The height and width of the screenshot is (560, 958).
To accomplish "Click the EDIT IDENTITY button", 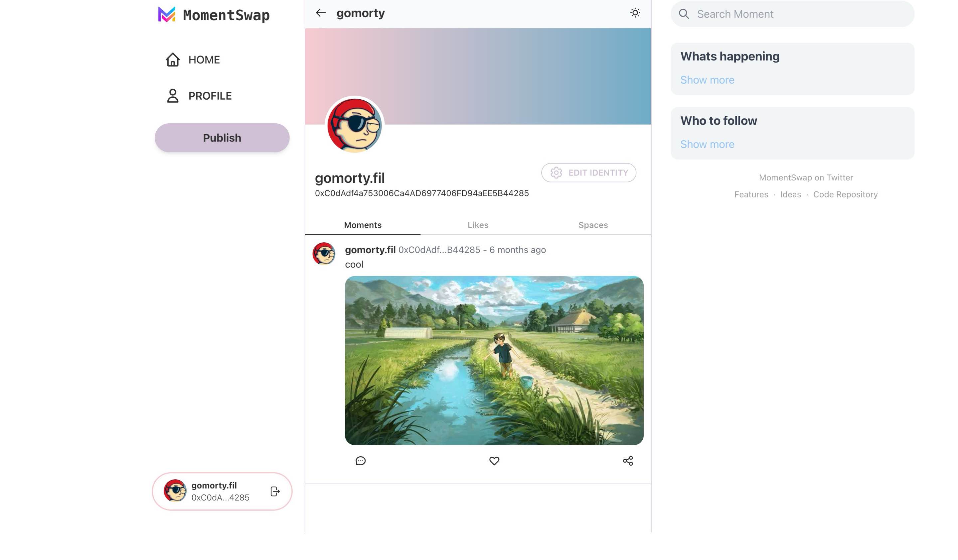I will click(588, 172).
